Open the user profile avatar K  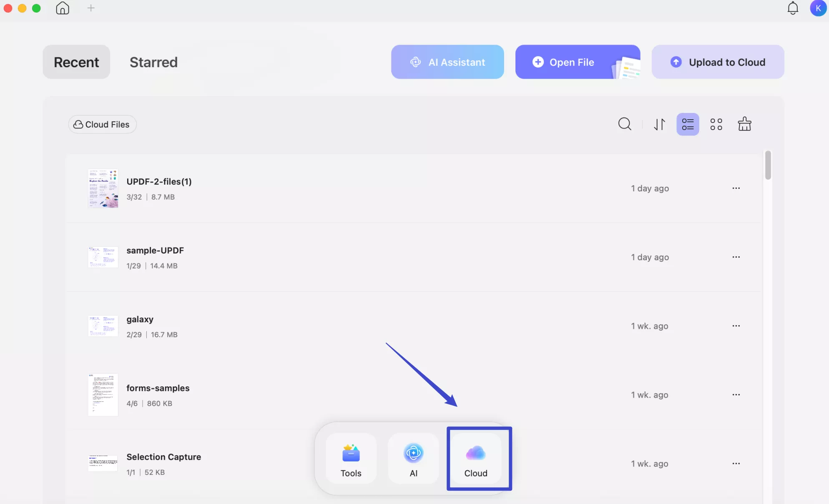818,8
